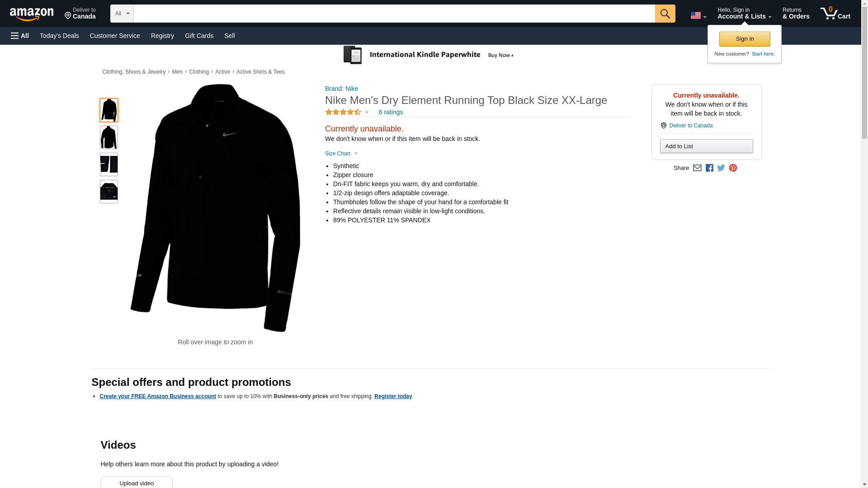This screenshot has height=488, width=868.
Task: Open Account & Lists menu
Action: coord(744,14)
